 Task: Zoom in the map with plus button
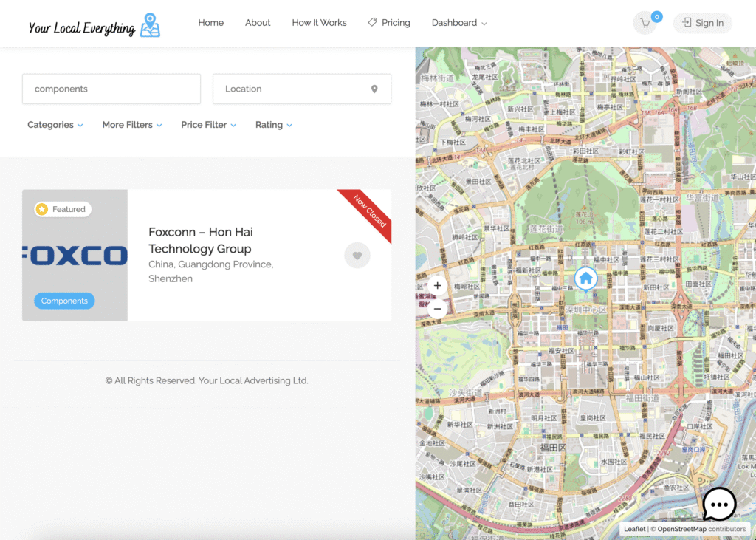tap(437, 285)
